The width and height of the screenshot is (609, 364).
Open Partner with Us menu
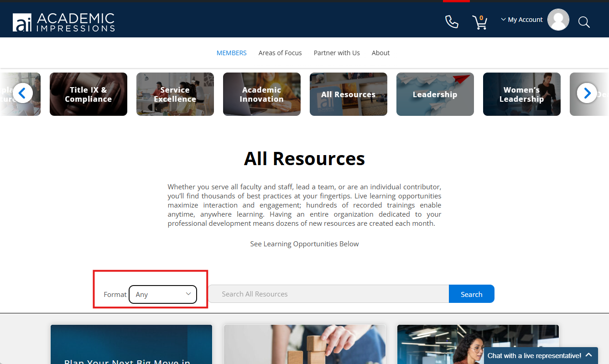(x=337, y=53)
